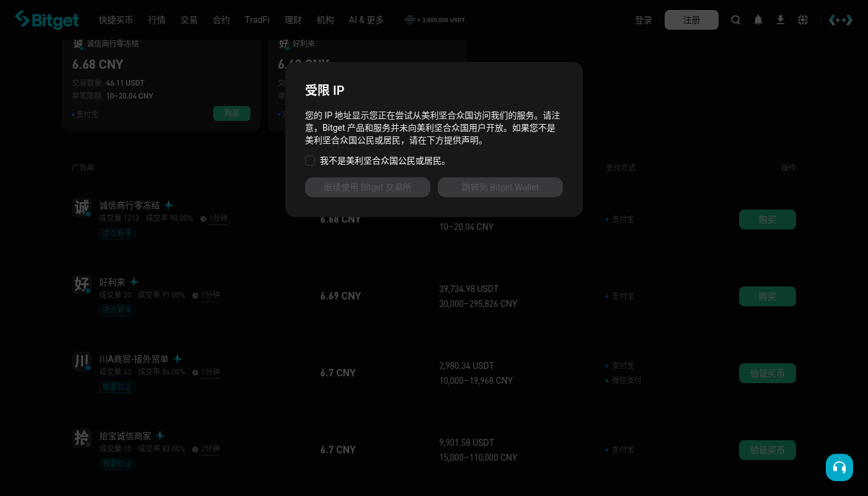Click 验证买币 for 拾宝诚信商家

[x=768, y=450]
